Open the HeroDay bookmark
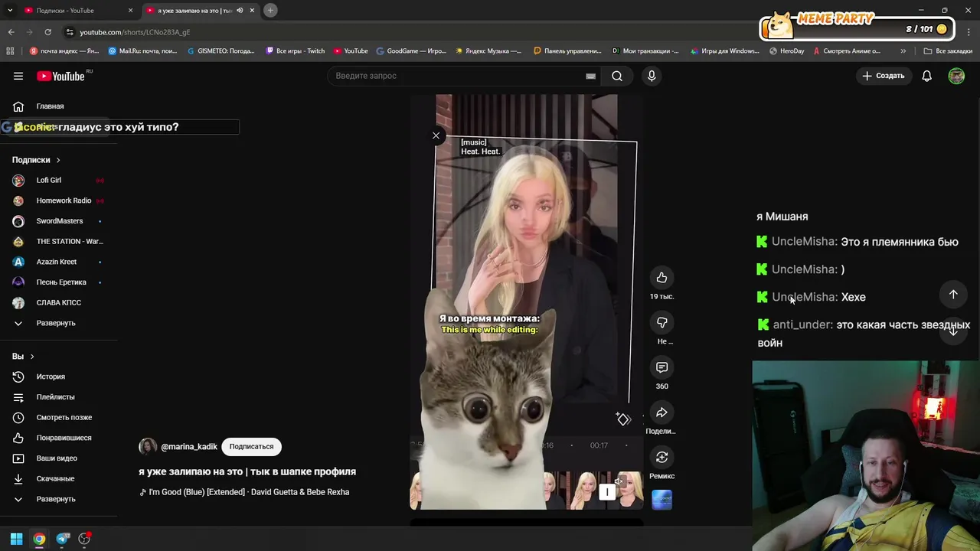 [787, 51]
